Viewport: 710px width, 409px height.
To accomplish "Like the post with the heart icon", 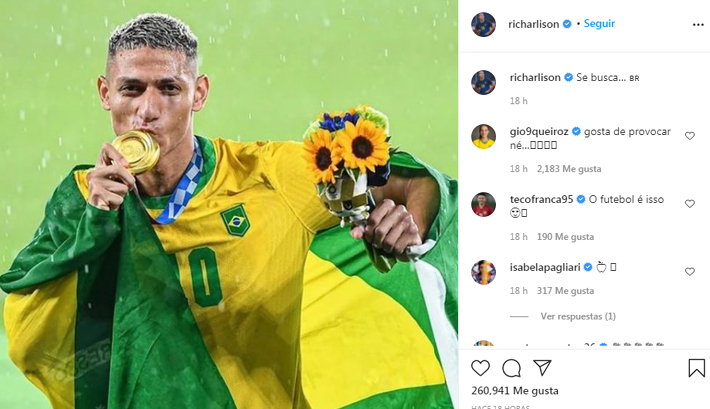I will (x=480, y=368).
